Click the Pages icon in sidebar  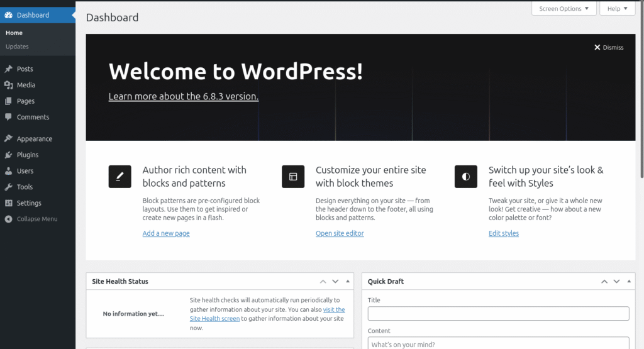[x=8, y=101]
